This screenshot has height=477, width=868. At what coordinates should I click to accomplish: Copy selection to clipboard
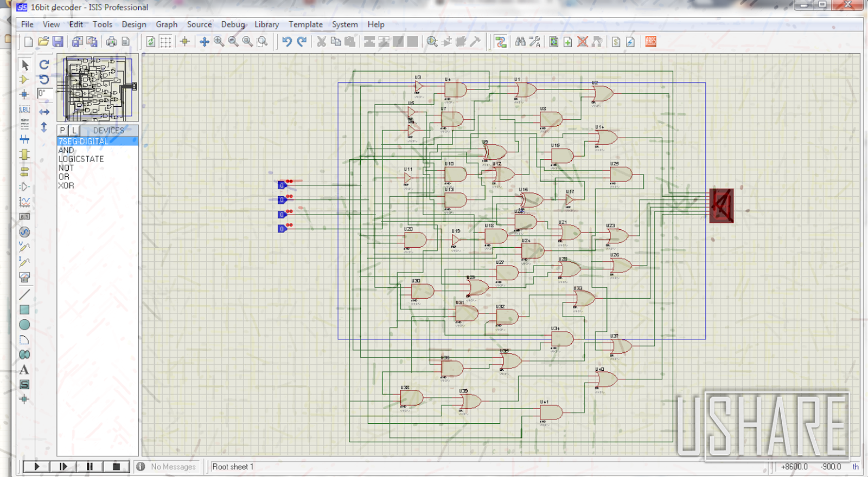(x=336, y=42)
